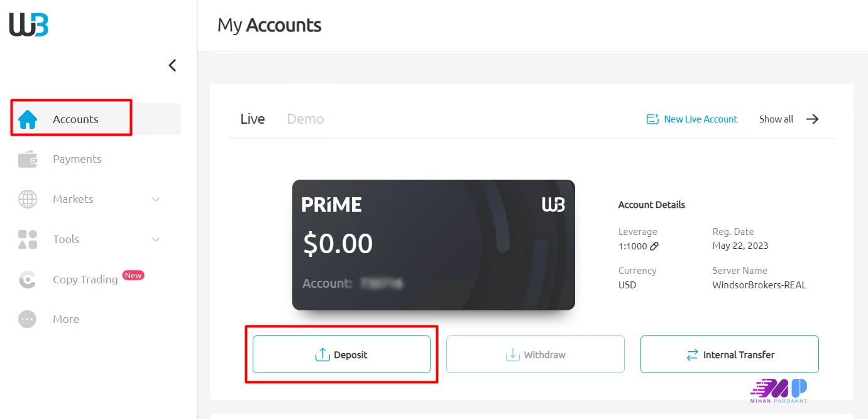This screenshot has width=868, height=419.
Task: Expand the Tools submenu chevron
Action: [156, 240]
